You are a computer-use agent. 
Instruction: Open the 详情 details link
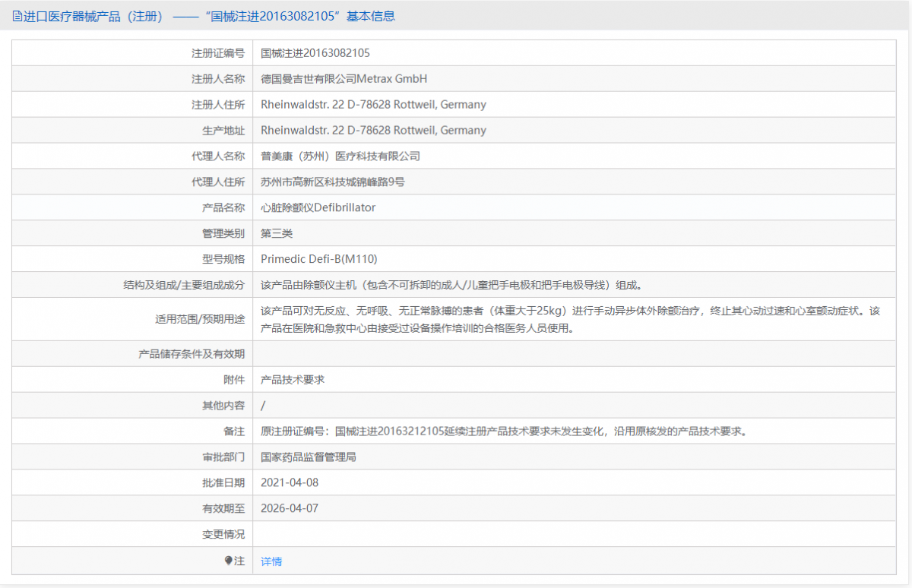click(x=271, y=561)
